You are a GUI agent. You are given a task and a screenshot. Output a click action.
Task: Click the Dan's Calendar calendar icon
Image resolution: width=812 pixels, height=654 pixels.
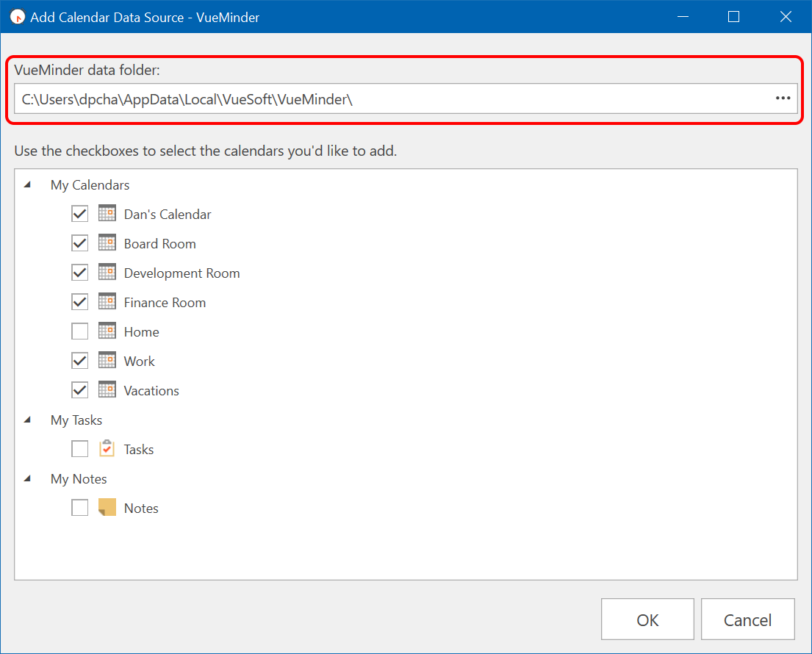tap(107, 214)
